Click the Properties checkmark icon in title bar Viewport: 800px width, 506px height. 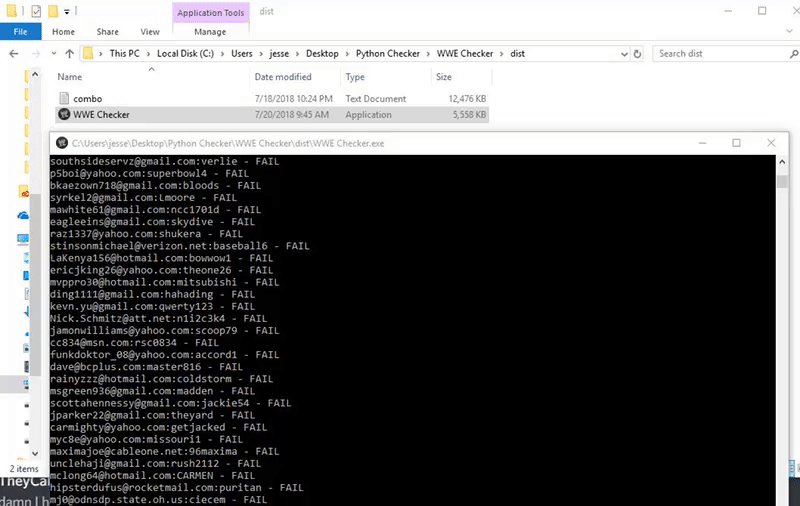[x=36, y=11]
